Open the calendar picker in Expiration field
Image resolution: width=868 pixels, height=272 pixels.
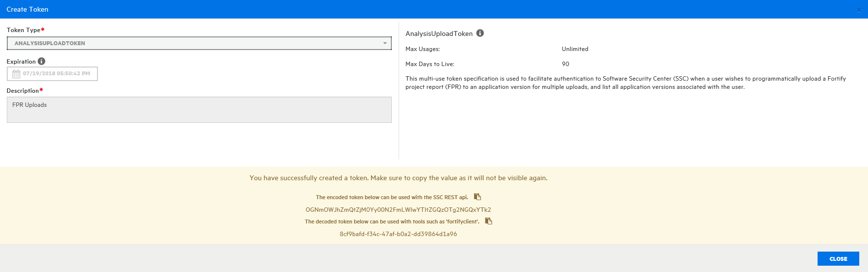tap(16, 74)
